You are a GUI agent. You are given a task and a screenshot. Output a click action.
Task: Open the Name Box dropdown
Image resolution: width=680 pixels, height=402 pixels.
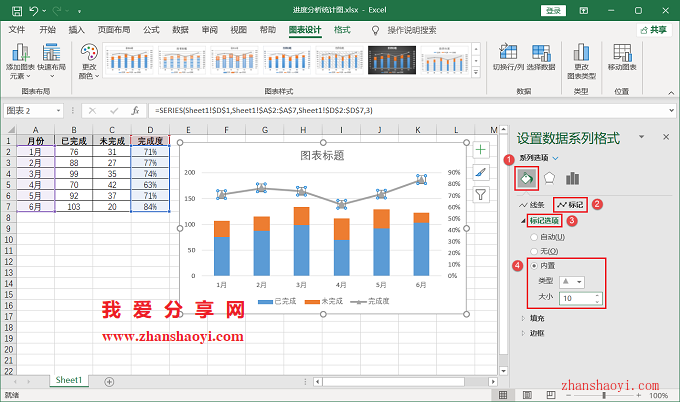pos(59,111)
